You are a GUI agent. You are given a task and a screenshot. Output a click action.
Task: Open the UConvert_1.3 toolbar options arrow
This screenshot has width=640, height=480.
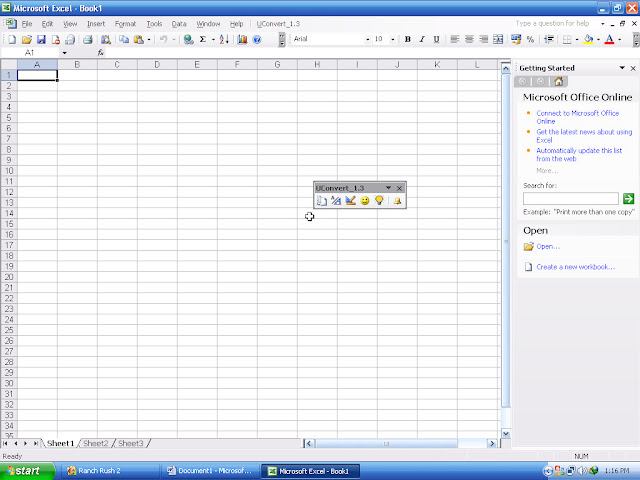(388, 188)
